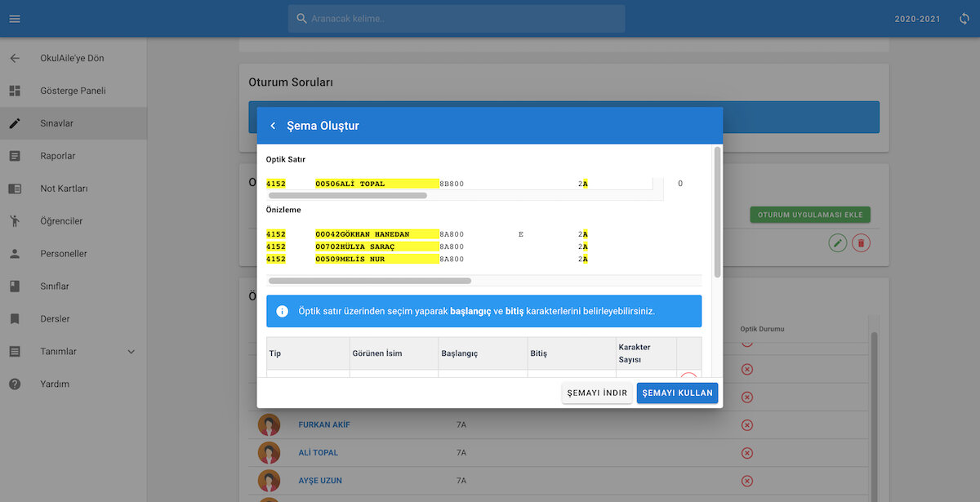Click the Sınavlar pencil icon

tap(15, 123)
